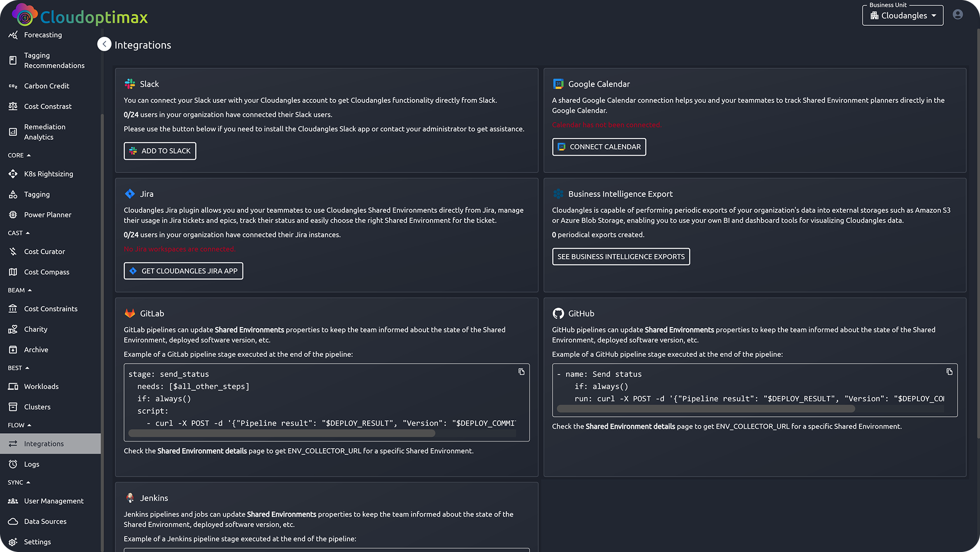Image resolution: width=980 pixels, height=552 pixels.
Task: Click the Logs clock icon
Action: click(13, 464)
